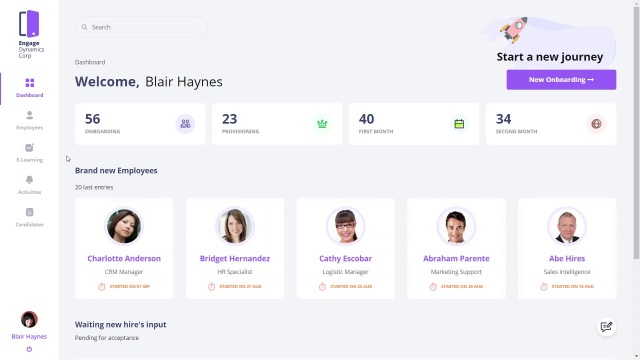Open the Candidates sidebar section
Viewport: 640px width, 360px height.
[x=29, y=217]
